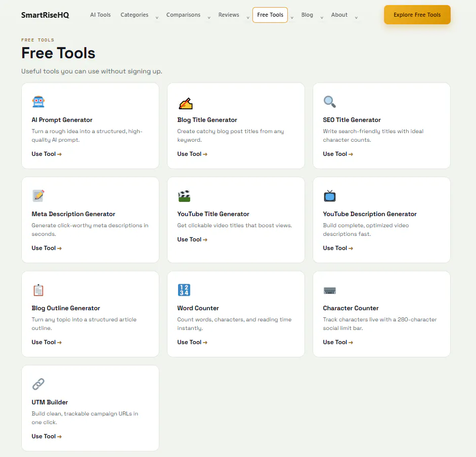This screenshot has height=457, width=476.
Task: Click Use Tool under SEO Title Generator
Action: pos(338,154)
